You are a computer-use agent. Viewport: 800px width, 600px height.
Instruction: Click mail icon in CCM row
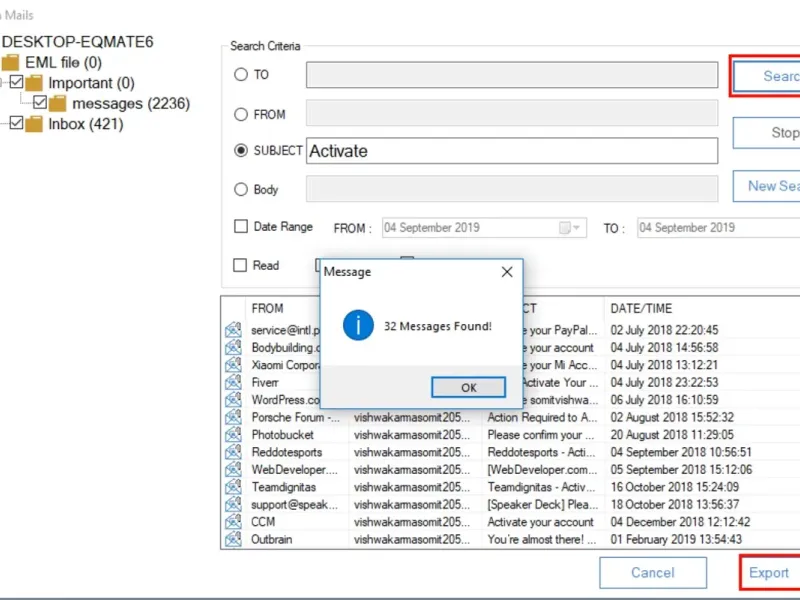point(233,521)
